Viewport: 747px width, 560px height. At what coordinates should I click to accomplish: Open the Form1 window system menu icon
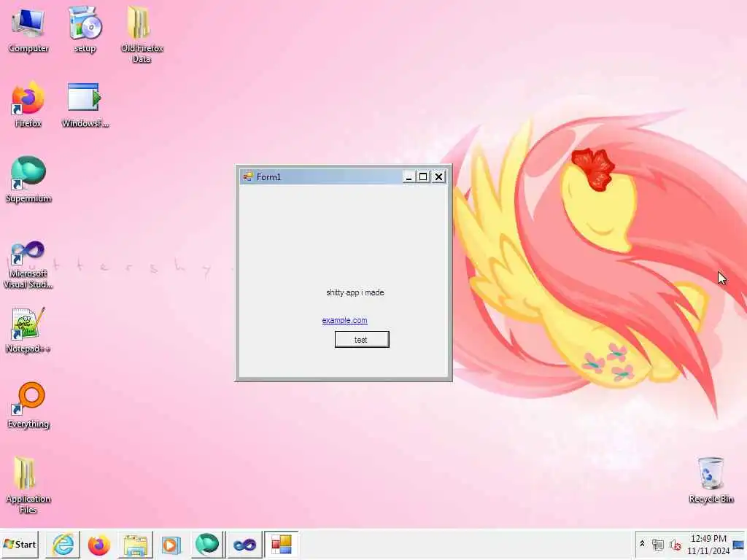pyautogui.click(x=248, y=176)
